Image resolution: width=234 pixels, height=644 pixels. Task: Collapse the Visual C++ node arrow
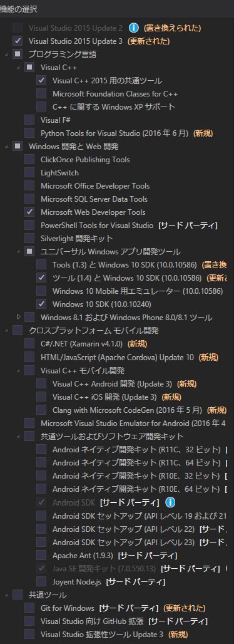click(x=19, y=68)
